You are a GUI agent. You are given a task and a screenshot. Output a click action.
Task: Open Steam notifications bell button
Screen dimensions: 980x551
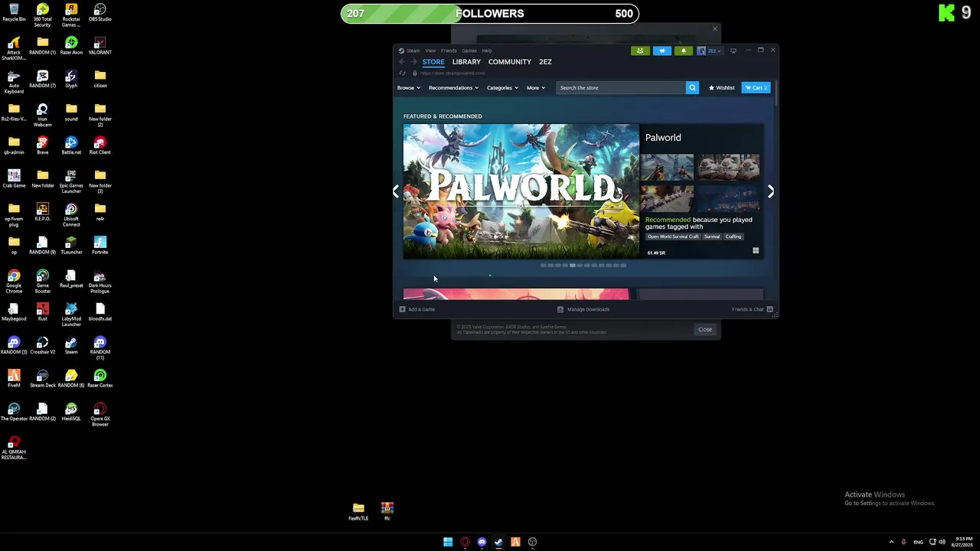[683, 51]
